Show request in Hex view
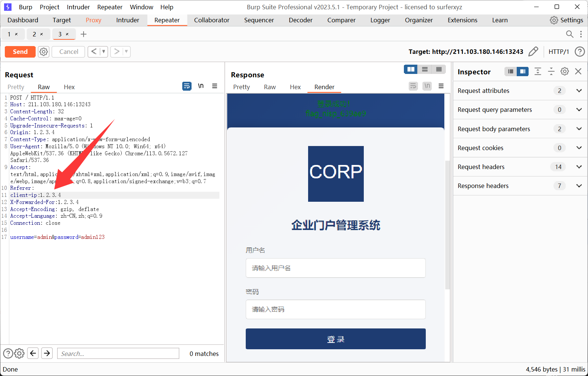The width and height of the screenshot is (588, 376). [x=69, y=87]
